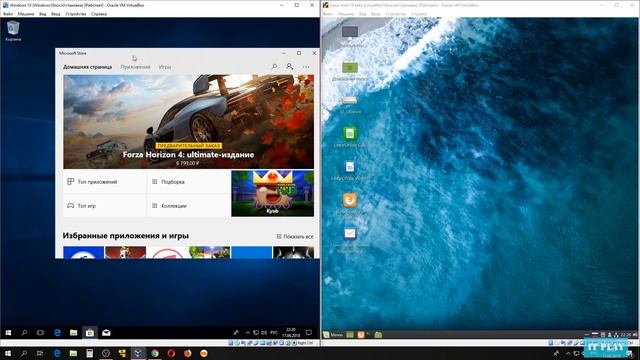The width and height of the screenshot is (640, 360).
Task: Open search in Microsoft Store
Action: pos(274,67)
